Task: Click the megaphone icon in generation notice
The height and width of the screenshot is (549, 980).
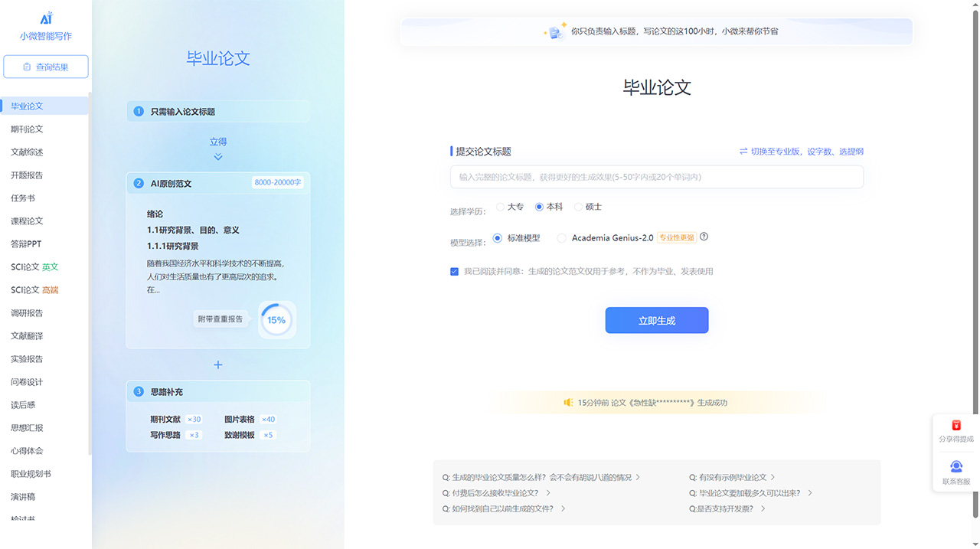Action: 568,402
